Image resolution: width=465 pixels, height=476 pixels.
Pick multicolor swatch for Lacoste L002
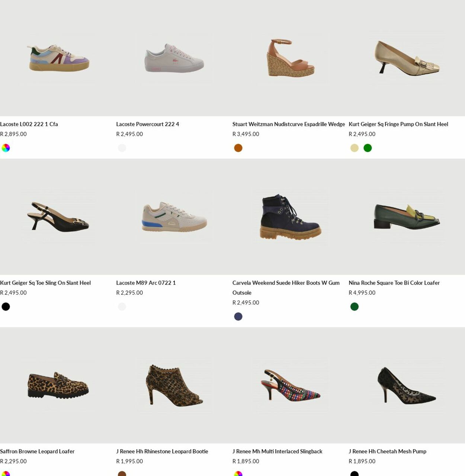point(6,148)
